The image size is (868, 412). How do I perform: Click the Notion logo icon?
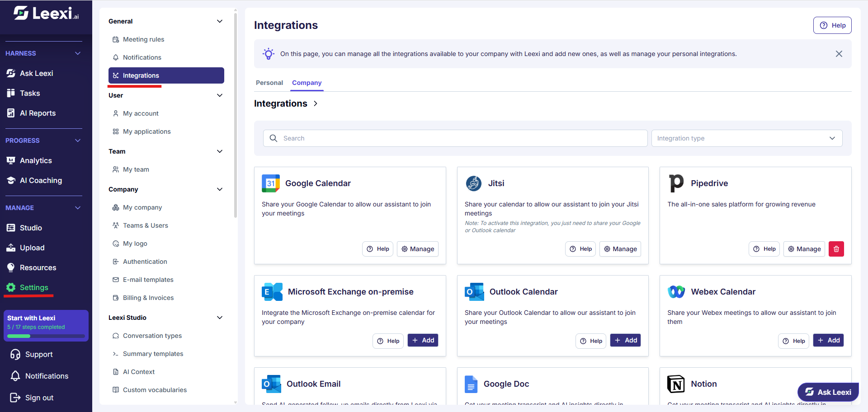point(676,384)
